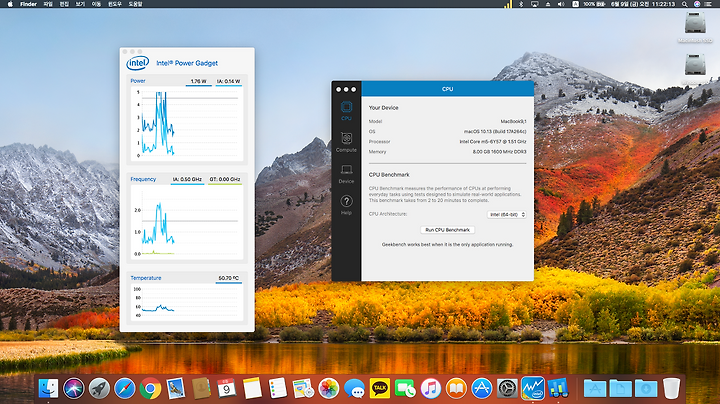
Task: Open iBooks from the Dock
Action: coord(456,388)
